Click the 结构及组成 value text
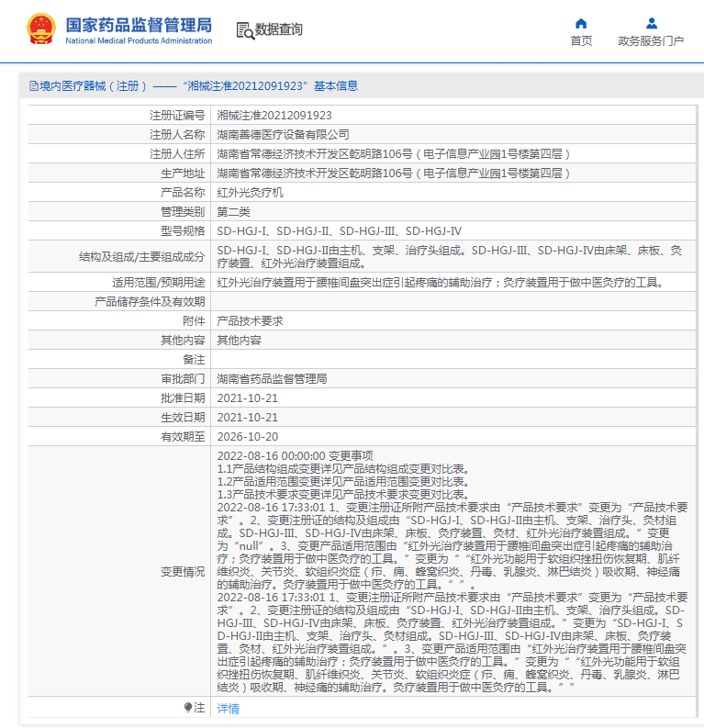 (449, 257)
